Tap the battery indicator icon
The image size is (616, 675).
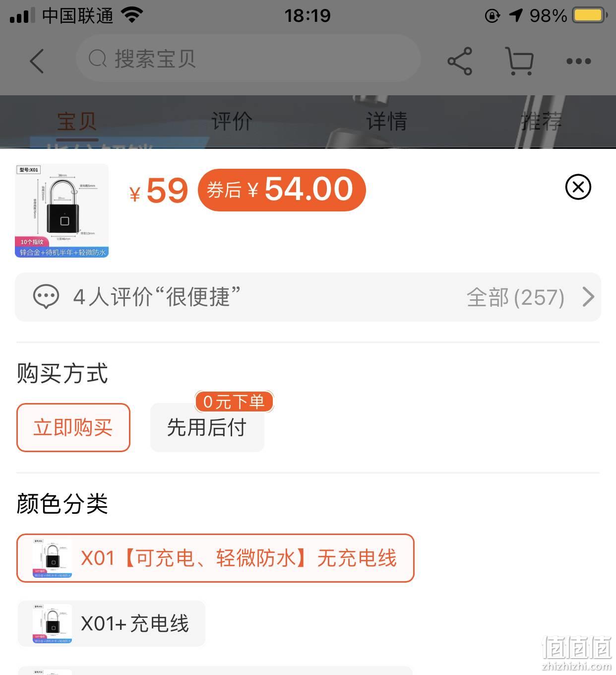pos(590,15)
